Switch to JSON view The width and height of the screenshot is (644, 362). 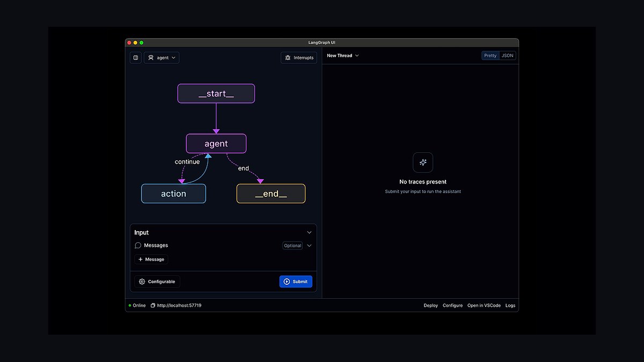pos(507,55)
